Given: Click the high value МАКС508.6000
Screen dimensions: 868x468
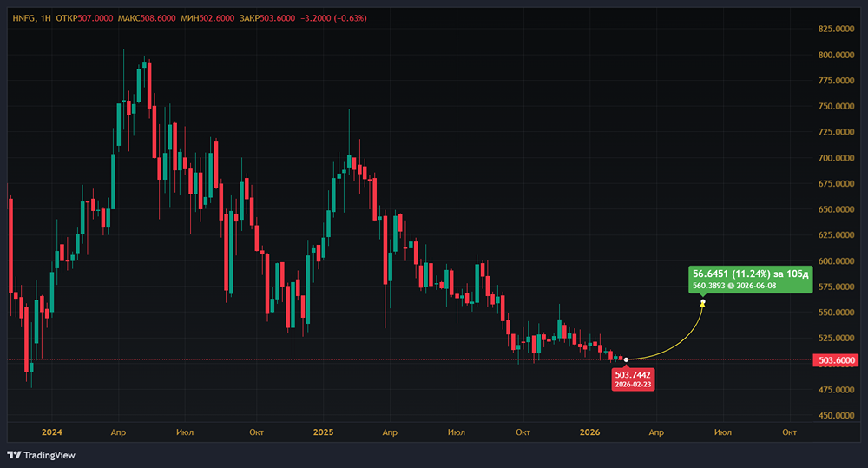Looking at the screenshot, I should (x=147, y=18).
